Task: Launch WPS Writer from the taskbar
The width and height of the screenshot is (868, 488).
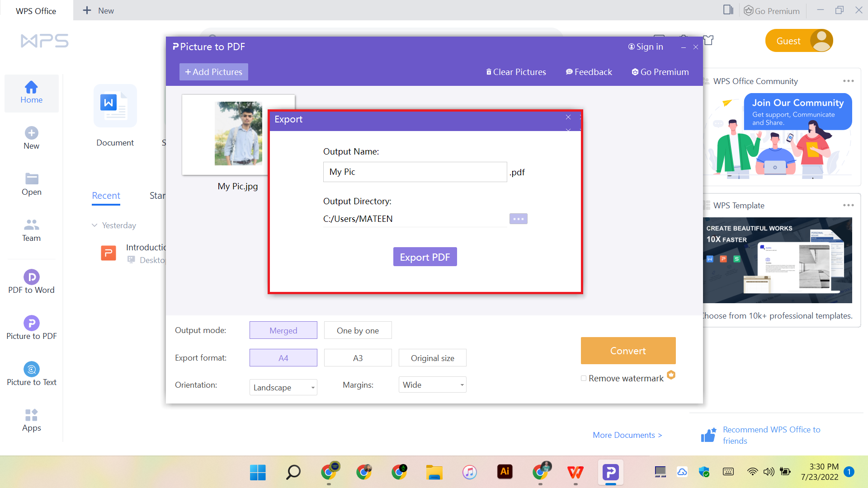Action: 575,472
